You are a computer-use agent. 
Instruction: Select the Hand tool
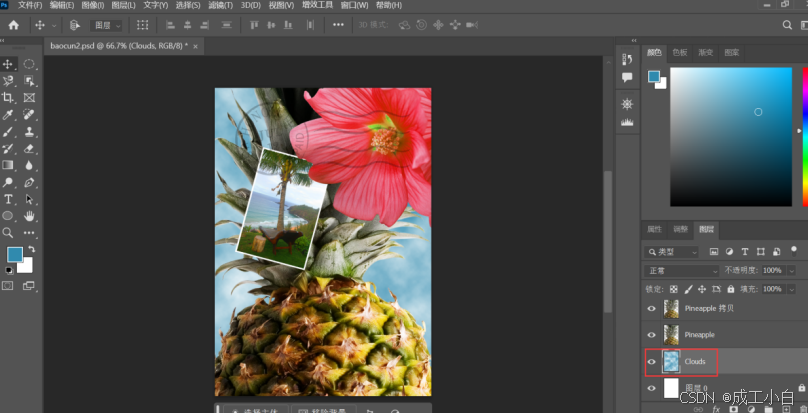click(x=29, y=216)
